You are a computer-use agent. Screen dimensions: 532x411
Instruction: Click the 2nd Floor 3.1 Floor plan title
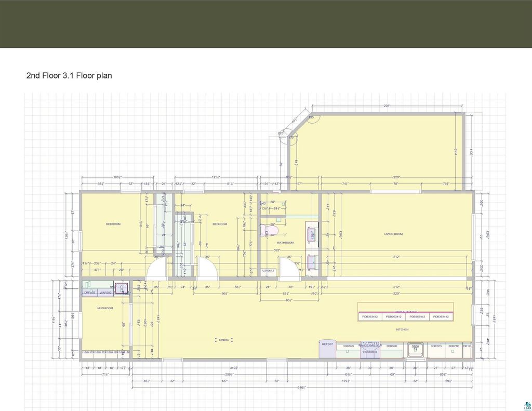pyautogui.click(x=69, y=76)
